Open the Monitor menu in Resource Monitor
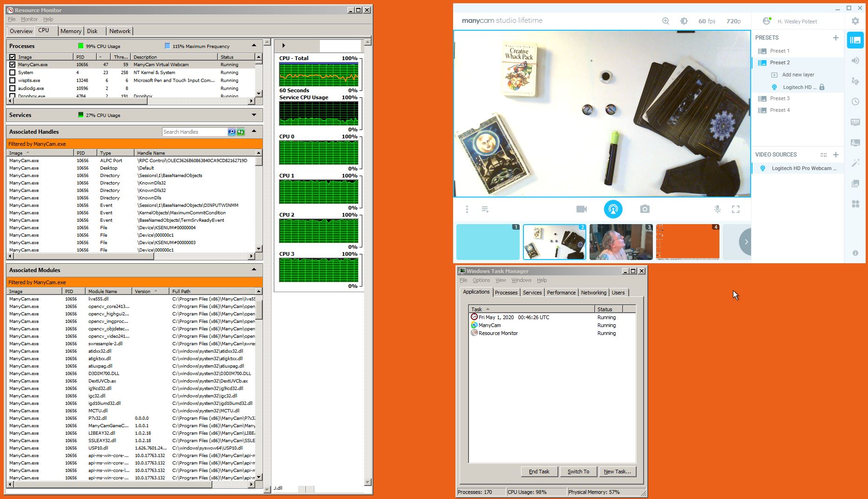The height and width of the screenshot is (499, 868). (x=29, y=19)
